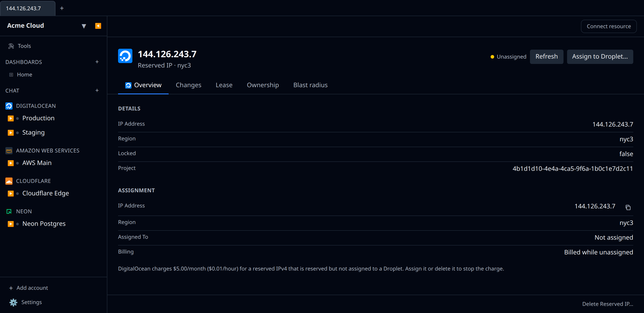Expand the Cloudflare Edge account arrow
Viewport: 644px width, 313px height.
click(11, 193)
